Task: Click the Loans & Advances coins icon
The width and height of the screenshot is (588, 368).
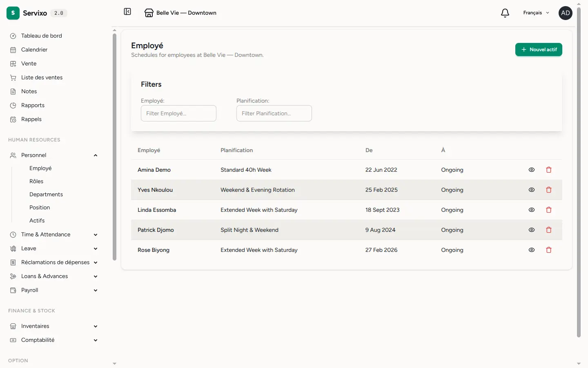Action: [x=13, y=276]
